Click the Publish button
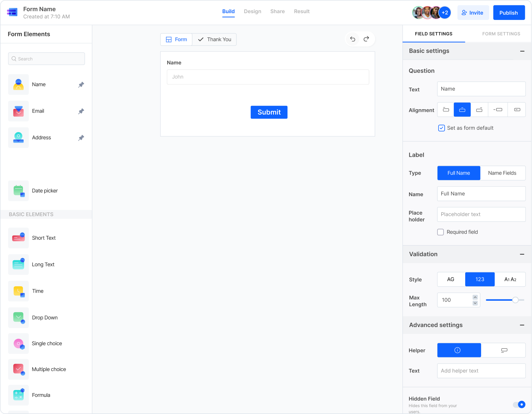This screenshot has height=414, width=532. [x=509, y=13]
